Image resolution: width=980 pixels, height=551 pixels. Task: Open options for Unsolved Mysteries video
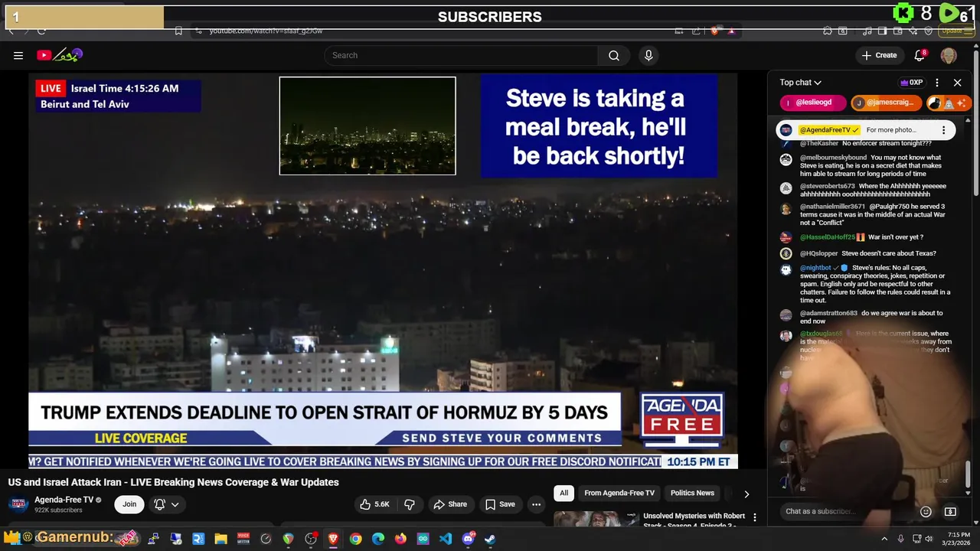coord(755,517)
